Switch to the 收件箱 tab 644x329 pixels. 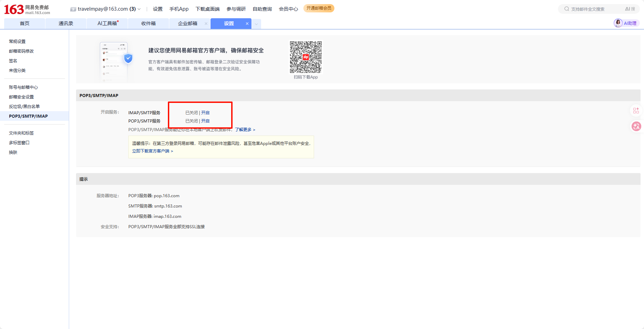pos(148,23)
